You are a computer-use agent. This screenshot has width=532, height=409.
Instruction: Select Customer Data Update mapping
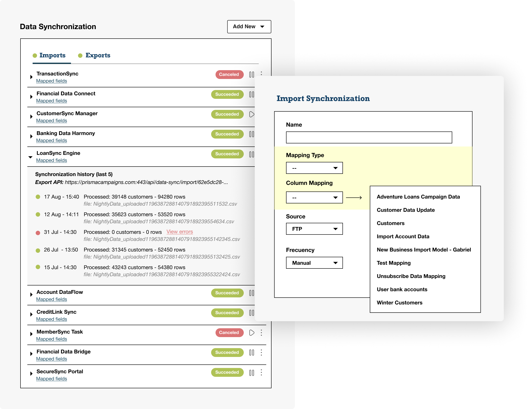[x=406, y=210]
